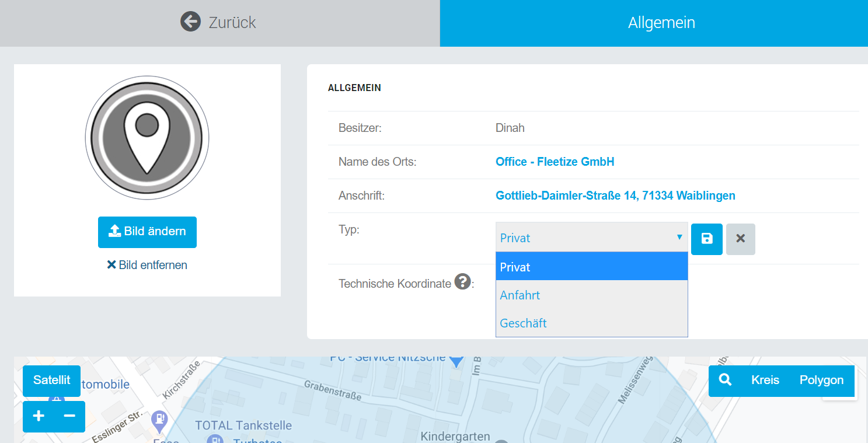Open the Typ dropdown showing Privat
This screenshot has height=443, width=868.
591,238
